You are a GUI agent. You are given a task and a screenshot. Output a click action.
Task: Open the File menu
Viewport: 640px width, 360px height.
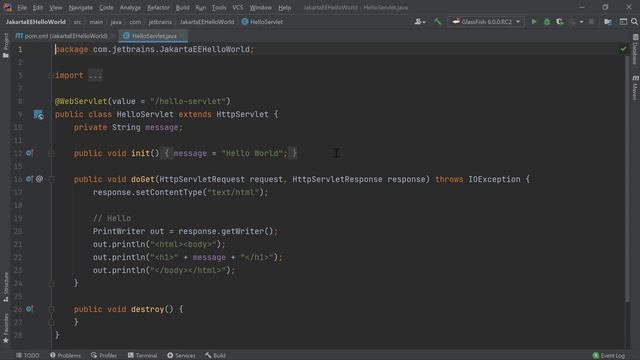(22, 7)
